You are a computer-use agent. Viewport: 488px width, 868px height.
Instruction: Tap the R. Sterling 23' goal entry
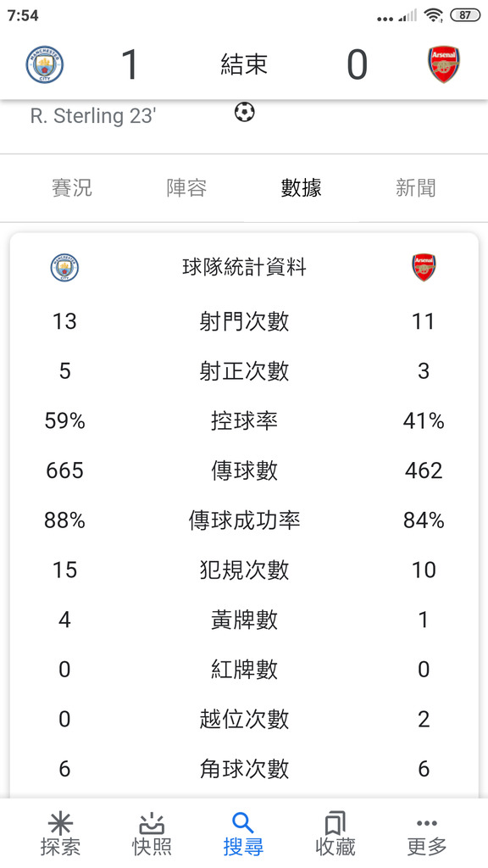(x=93, y=115)
